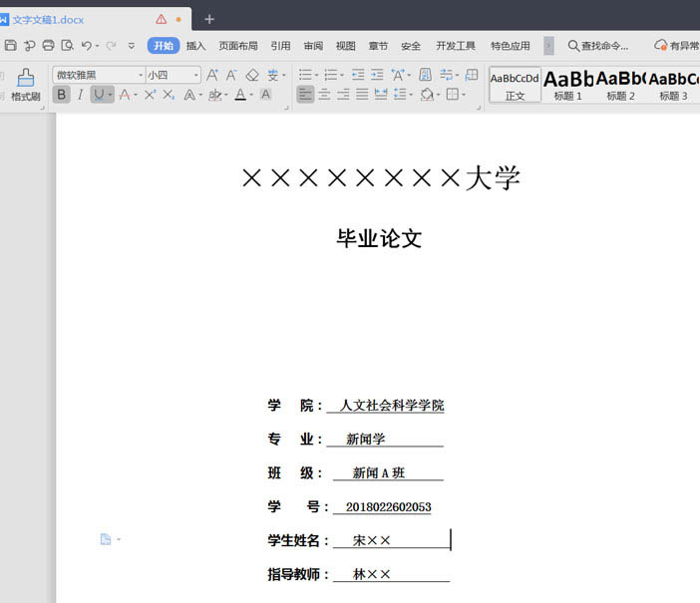Image resolution: width=700 pixels, height=603 pixels.
Task: Expand the font color dropdown arrow
Action: 251,95
